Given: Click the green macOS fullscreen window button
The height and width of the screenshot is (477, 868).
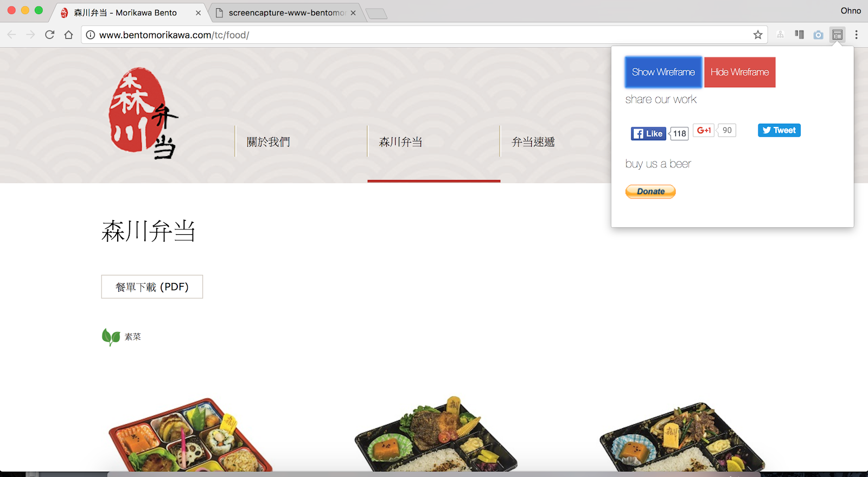Looking at the screenshot, I should coord(39,10).
